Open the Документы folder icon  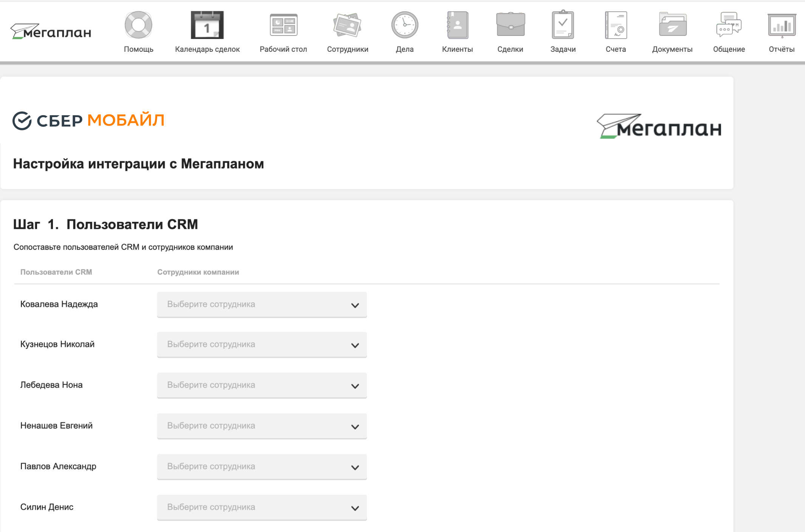672,25
